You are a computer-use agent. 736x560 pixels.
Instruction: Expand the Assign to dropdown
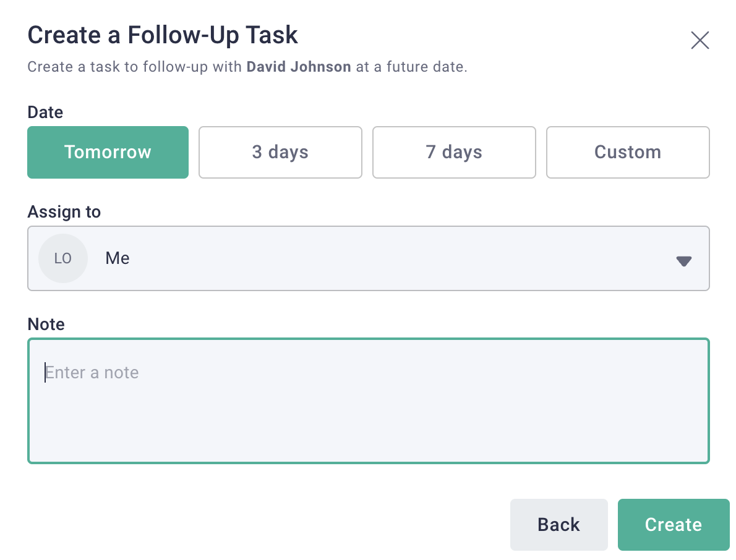tap(368, 258)
